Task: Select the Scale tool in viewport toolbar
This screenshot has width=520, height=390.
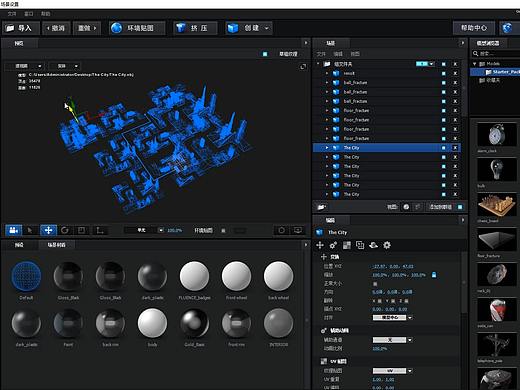Action: coord(82,230)
